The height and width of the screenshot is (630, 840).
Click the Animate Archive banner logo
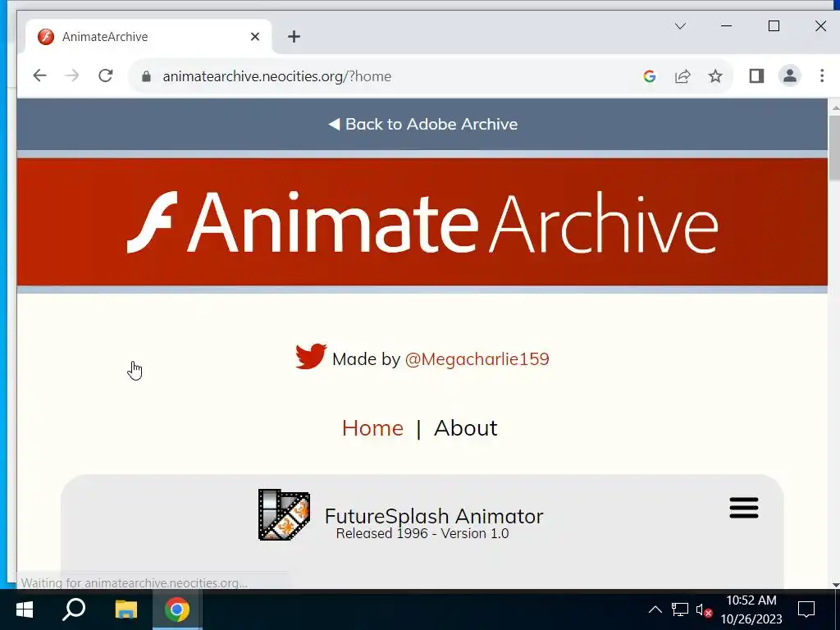(x=422, y=221)
